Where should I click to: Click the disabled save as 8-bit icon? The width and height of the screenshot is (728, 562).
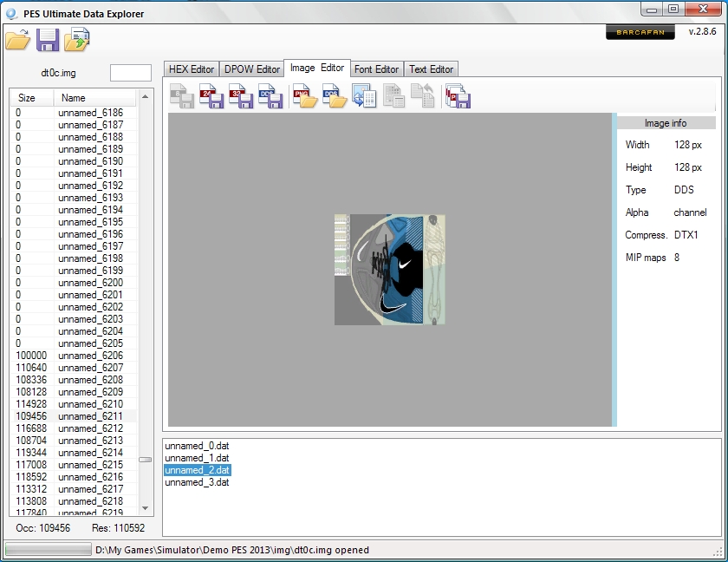181,95
